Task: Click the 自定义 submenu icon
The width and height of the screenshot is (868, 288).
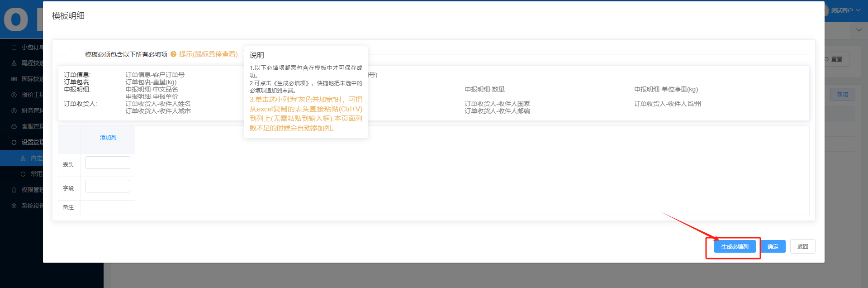Action: pos(23,158)
